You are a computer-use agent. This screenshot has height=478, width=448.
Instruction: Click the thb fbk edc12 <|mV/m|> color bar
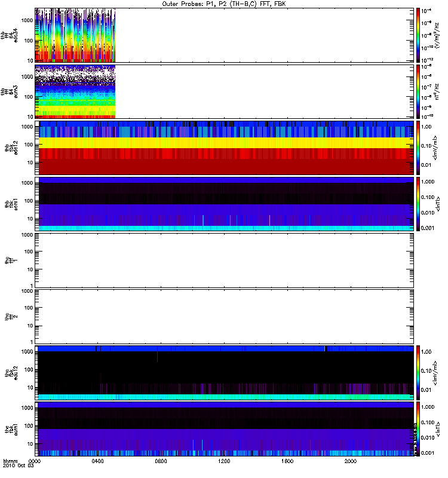click(418, 148)
